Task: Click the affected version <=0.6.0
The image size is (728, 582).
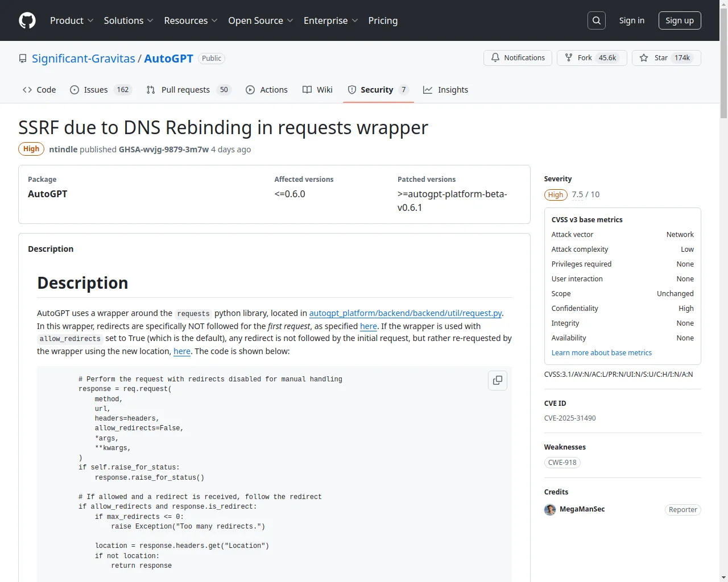Action: click(290, 194)
